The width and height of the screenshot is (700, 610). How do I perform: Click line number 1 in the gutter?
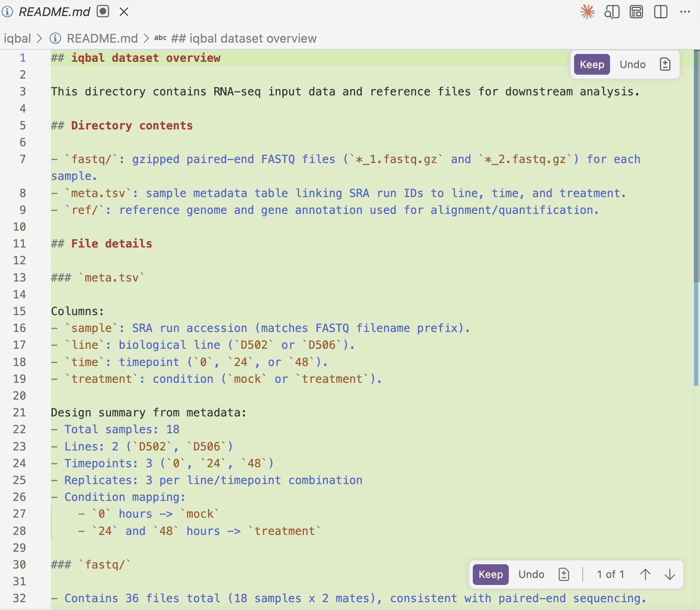coord(23,58)
